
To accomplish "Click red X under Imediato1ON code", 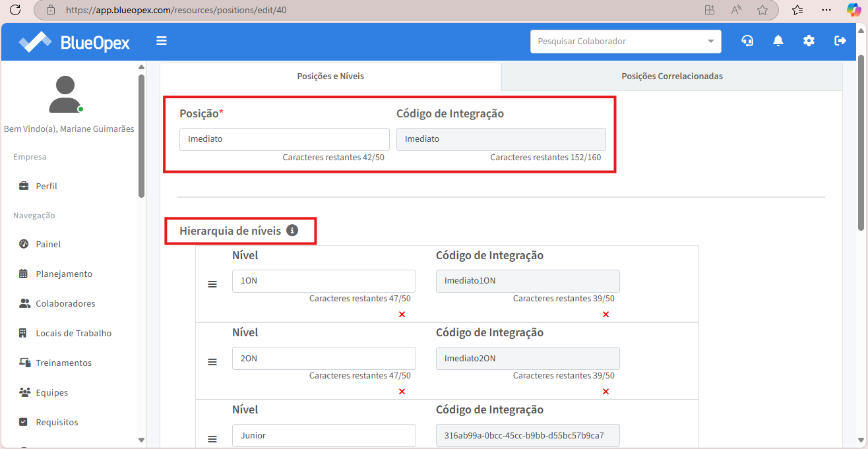I will click(605, 314).
